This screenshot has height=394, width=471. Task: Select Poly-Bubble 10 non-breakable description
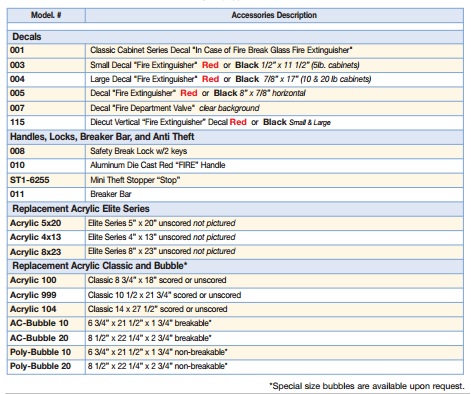[157, 352]
